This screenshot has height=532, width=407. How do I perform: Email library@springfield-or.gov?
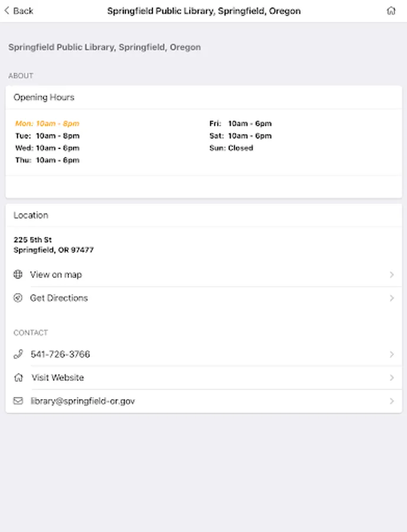[83, 401]
